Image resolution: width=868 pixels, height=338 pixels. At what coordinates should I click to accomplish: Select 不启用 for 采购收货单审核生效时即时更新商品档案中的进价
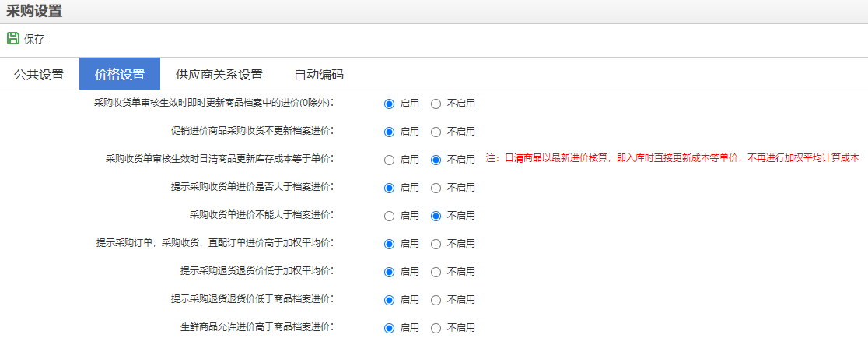(x=436, y=104)
